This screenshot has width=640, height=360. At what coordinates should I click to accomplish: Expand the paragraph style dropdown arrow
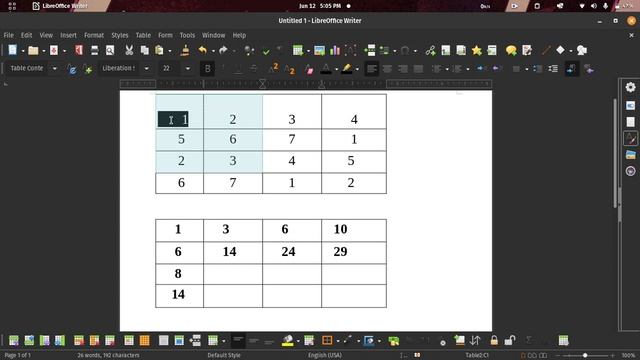(x=54, y=69)
